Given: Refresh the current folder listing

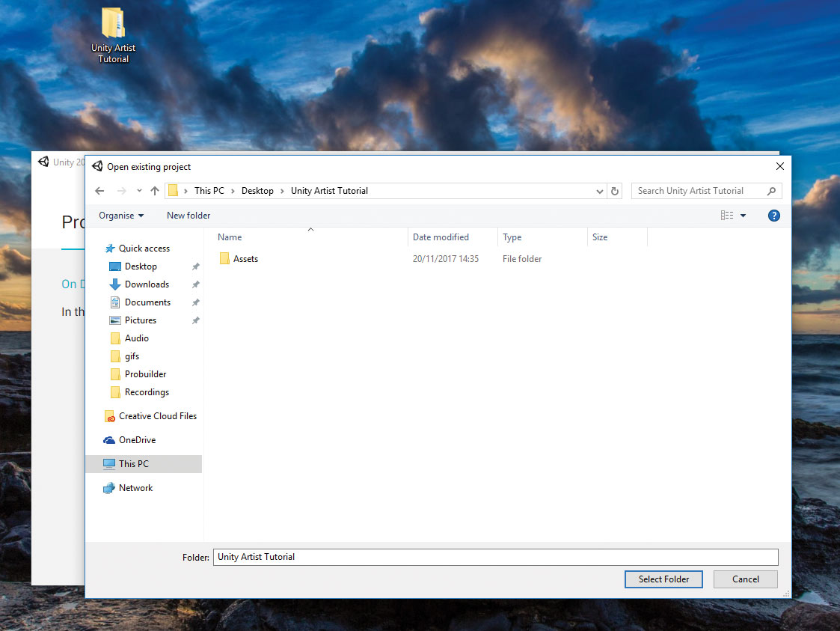Looking at the screenshot, I should (x=615, y=191).
